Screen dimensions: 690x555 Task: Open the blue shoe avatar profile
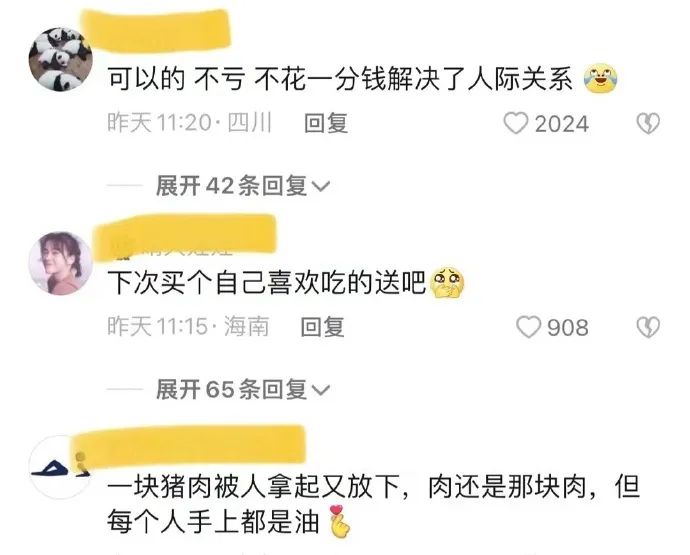[61, 467]
